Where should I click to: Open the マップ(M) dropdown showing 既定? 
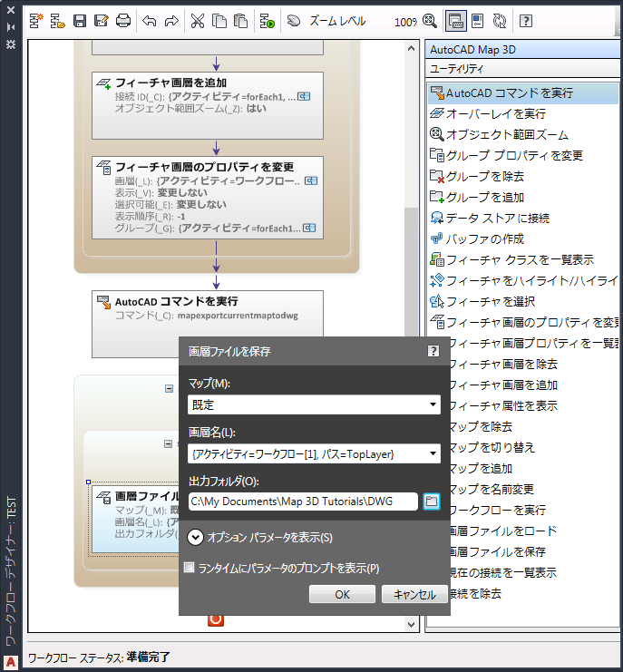click(x=314, y=404)
